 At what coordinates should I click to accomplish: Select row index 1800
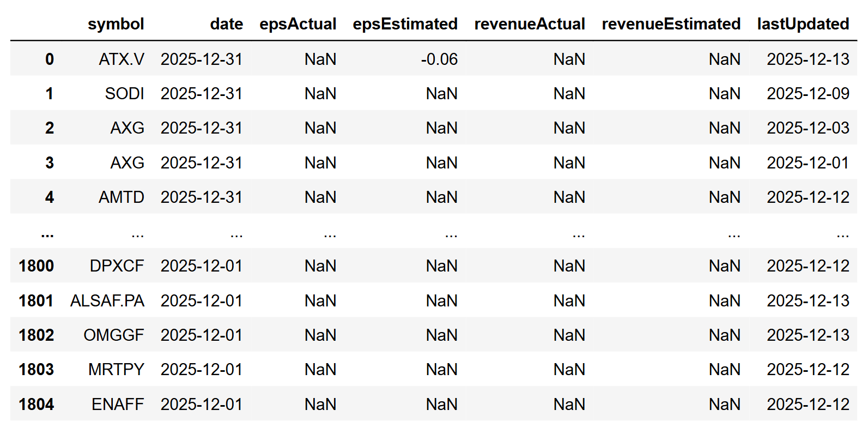pyautogui.click(x=36, y=266)
